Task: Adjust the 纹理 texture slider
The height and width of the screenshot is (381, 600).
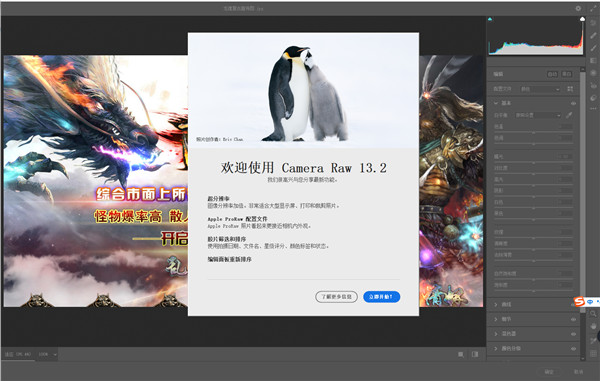Action: coord(534,238)
